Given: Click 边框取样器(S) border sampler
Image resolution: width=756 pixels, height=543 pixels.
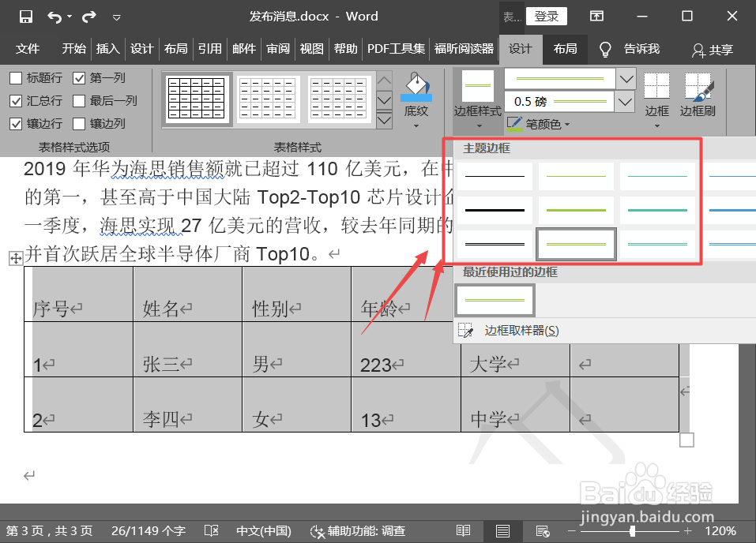Looking at the screenshot, I should pos(521,331).
